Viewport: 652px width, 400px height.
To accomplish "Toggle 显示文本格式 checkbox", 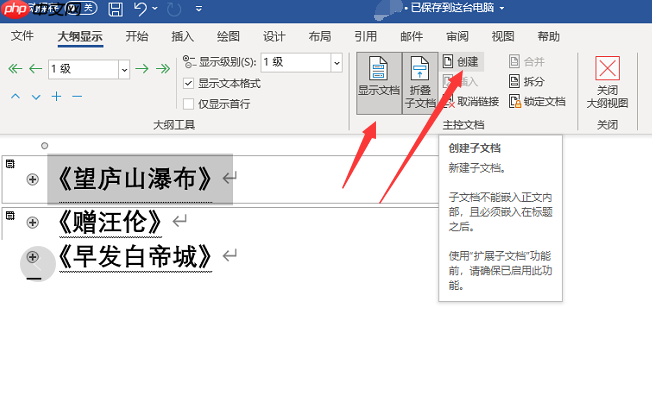I will [188, 84].
